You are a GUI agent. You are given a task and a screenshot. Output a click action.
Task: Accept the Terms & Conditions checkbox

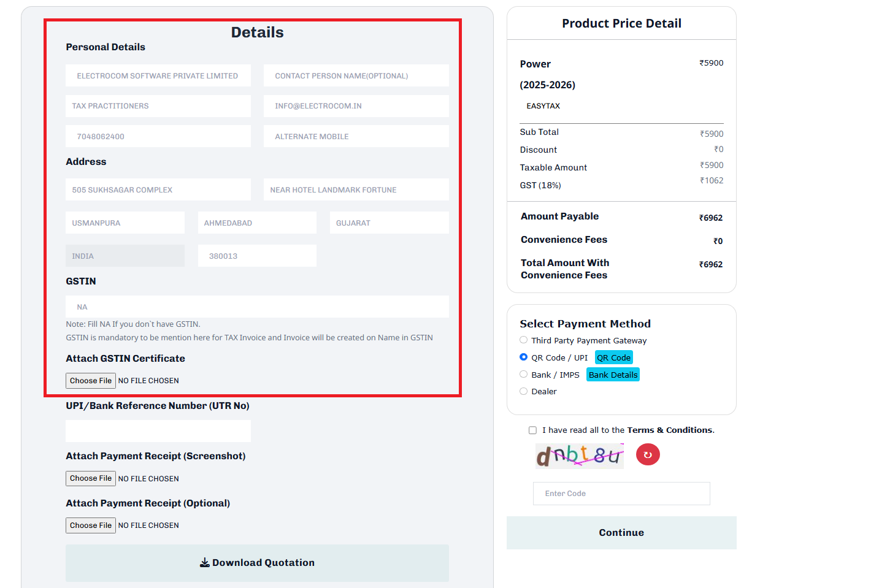(532, 430)
